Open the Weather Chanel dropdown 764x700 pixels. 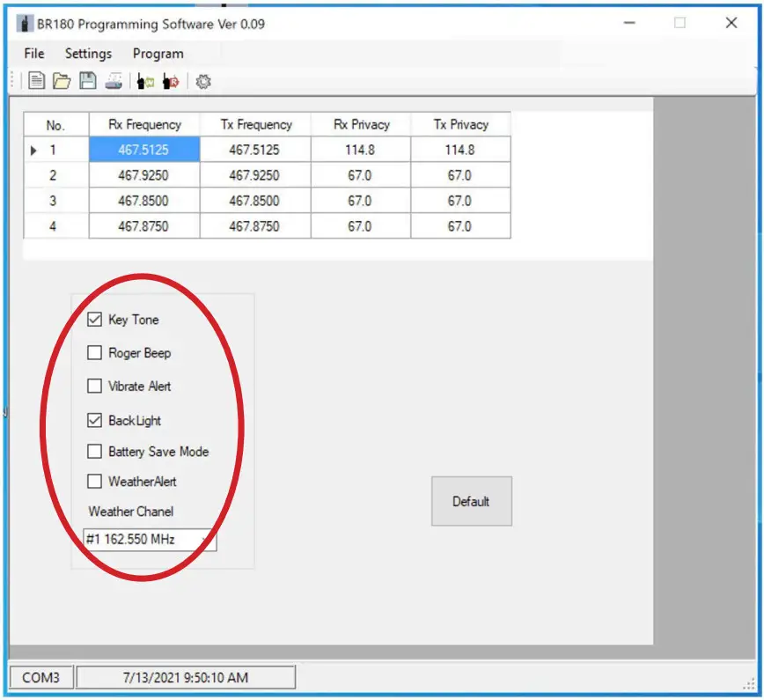150,540
